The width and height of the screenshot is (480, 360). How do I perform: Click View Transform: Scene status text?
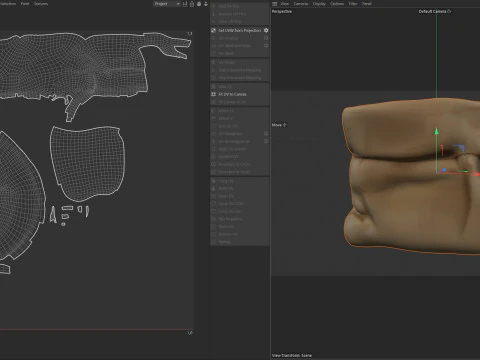(292, 355)
